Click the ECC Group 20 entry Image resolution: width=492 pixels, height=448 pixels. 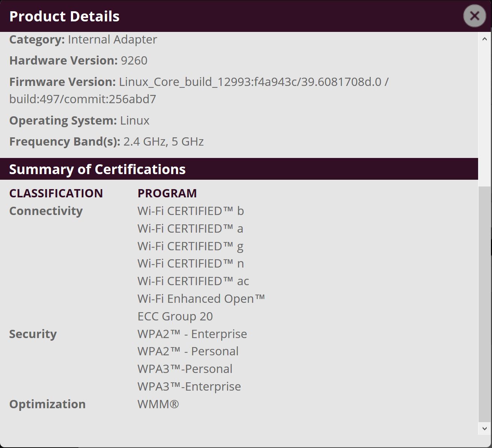175,316
